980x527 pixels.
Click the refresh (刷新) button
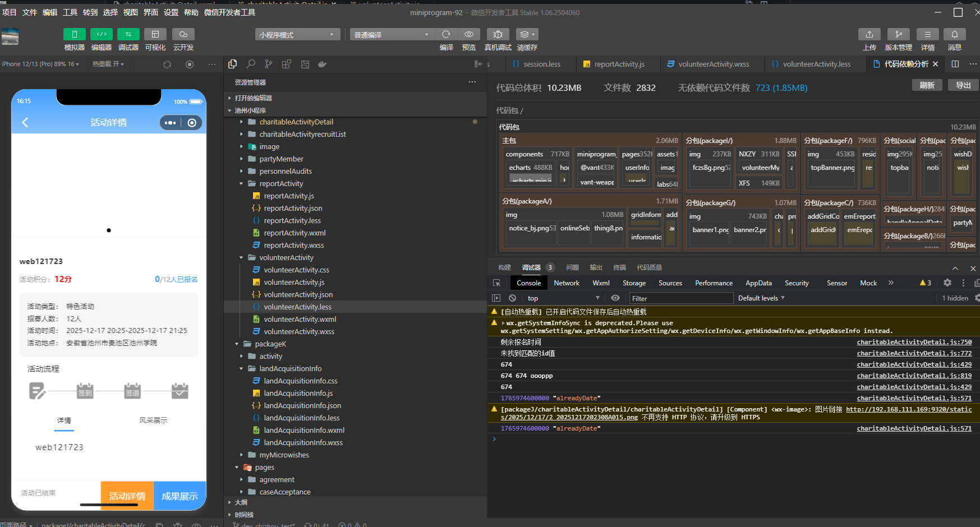(927, 85)
